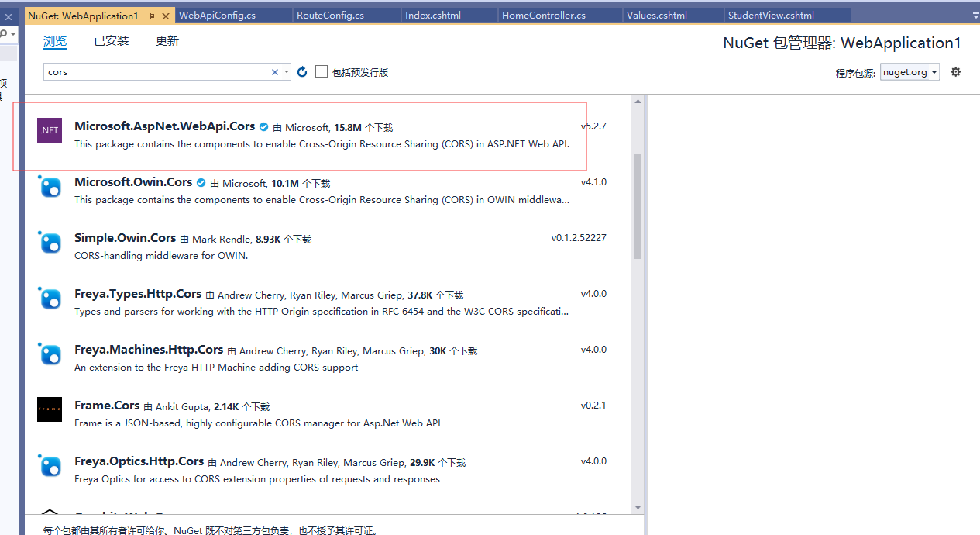Open NuGet options via the gear icon

(955, 71)
